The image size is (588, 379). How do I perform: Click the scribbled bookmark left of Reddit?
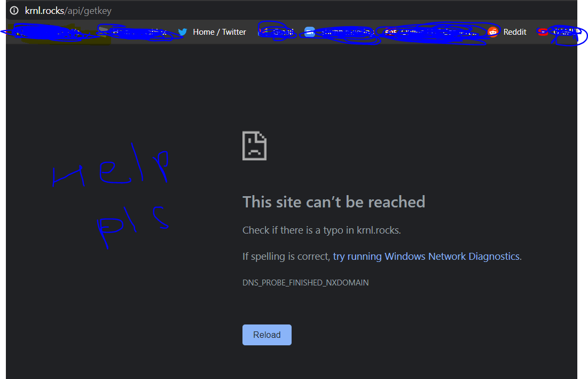pos(433,32)
